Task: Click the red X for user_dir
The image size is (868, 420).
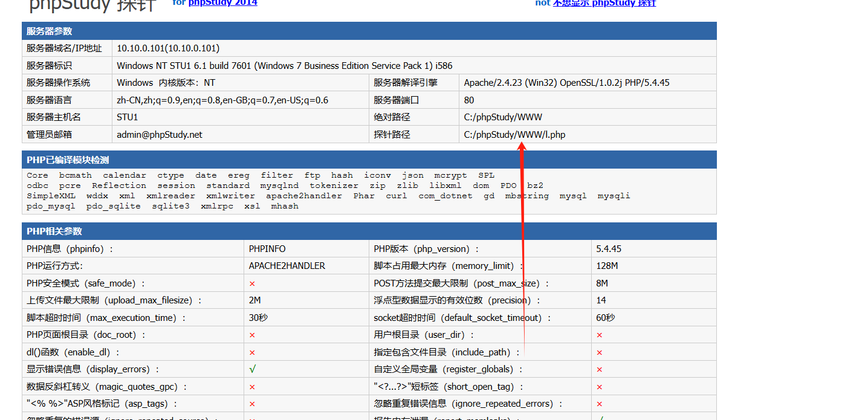Action: [x=599, y=335]
